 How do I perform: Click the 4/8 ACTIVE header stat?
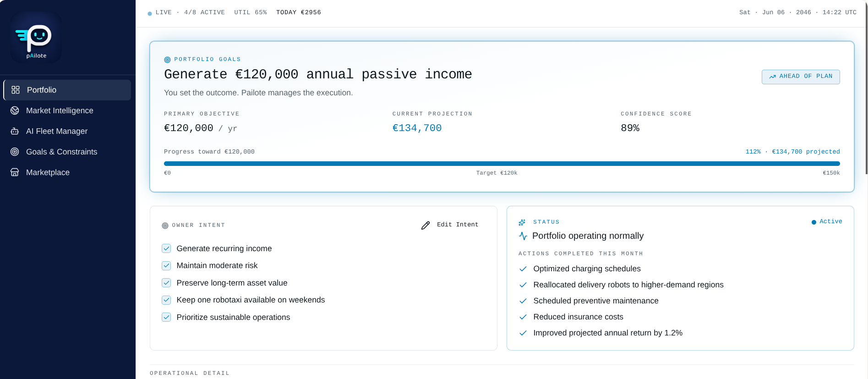coord(204,12)
